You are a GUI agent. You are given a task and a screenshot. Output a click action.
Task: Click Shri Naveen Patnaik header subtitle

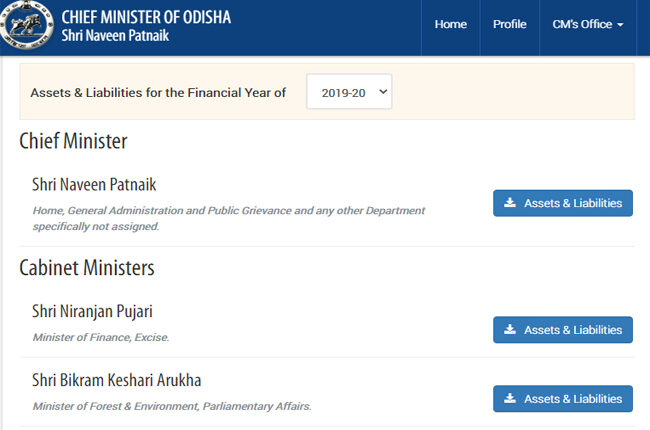(x=115, y=36)
